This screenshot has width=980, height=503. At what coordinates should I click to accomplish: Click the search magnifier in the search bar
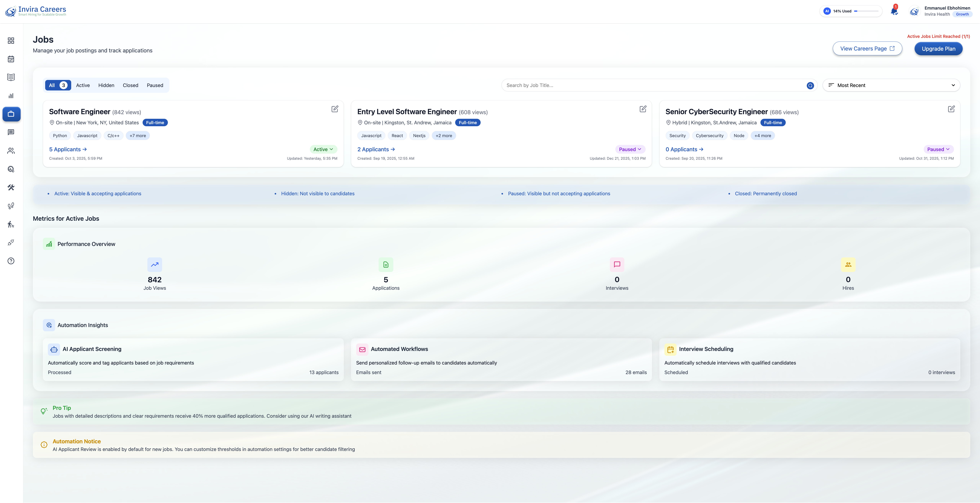click(x=810, y=85)
